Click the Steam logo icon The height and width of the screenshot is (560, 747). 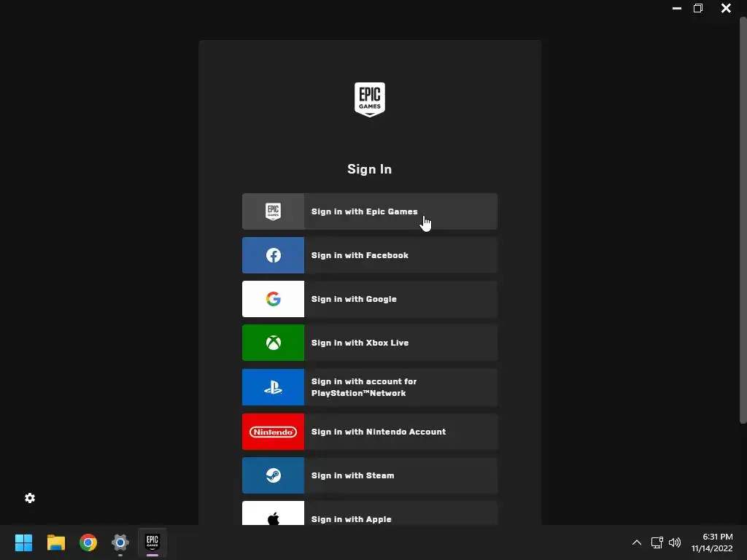[x=273, y=475]
